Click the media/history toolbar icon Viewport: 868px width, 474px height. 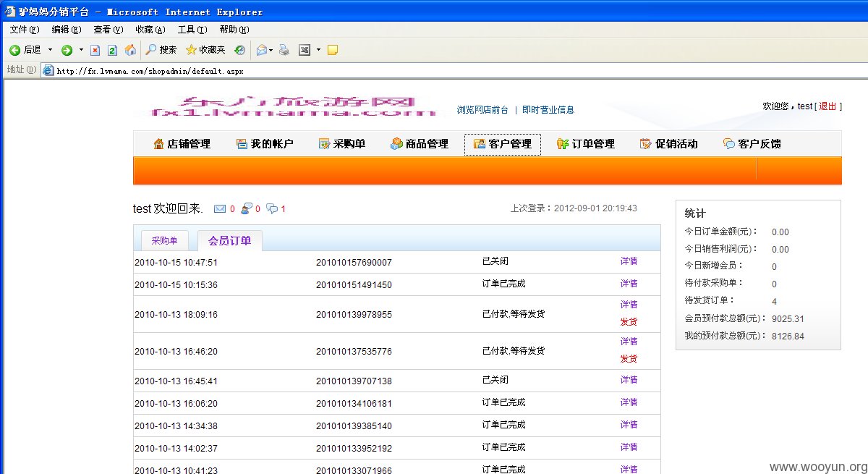click(239, 50)
